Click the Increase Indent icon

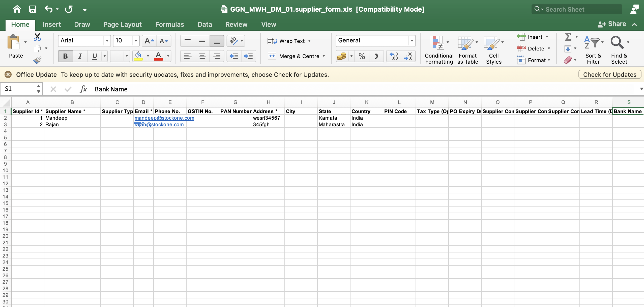pyautogui.click(x=248, y=56)
